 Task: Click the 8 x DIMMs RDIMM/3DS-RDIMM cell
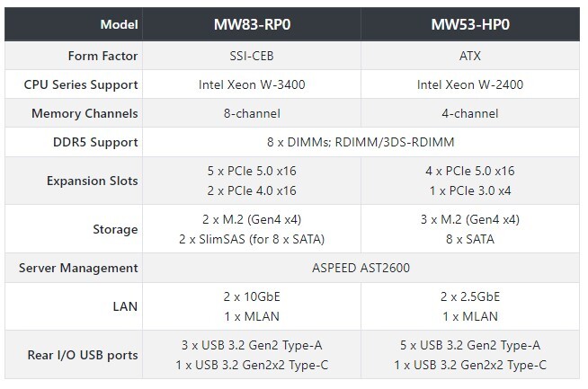pyautogui.click(x=361, y=142)
